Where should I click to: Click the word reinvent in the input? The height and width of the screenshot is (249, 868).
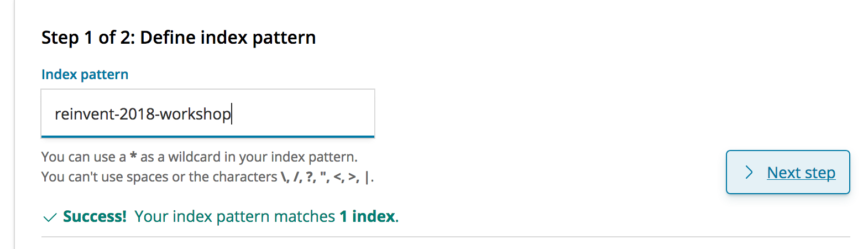point(85,114)
